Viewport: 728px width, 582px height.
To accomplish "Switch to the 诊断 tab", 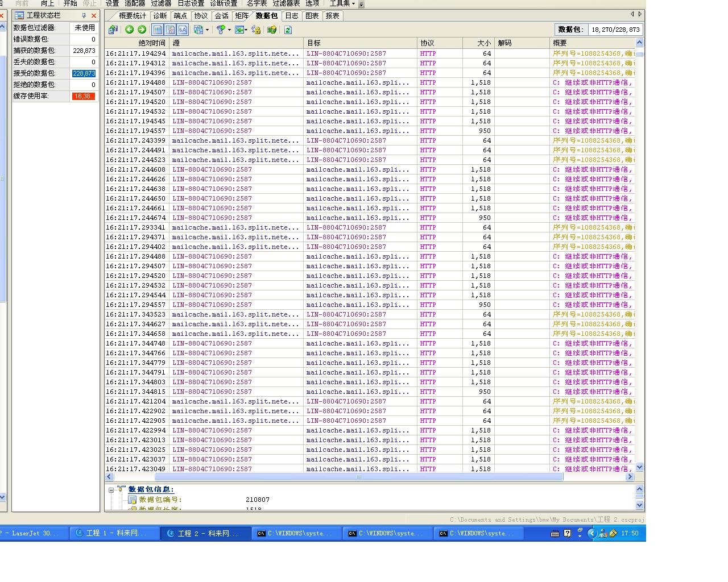I will point(160,16).
